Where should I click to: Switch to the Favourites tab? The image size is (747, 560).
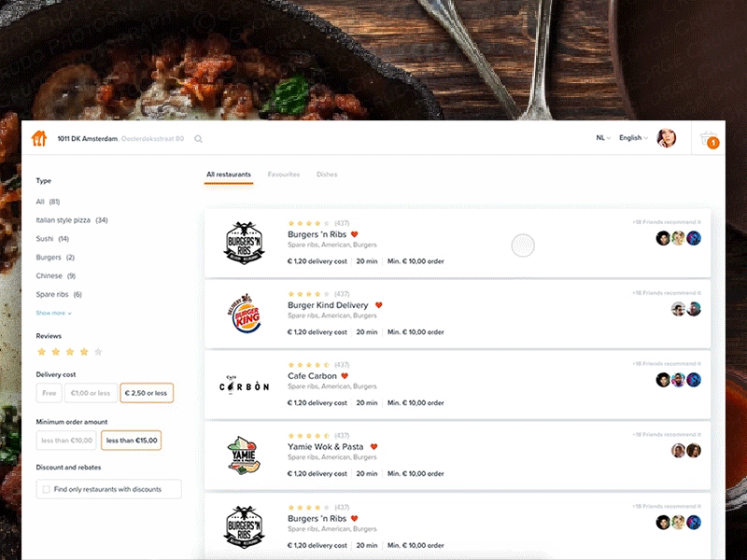pos(284,175)
